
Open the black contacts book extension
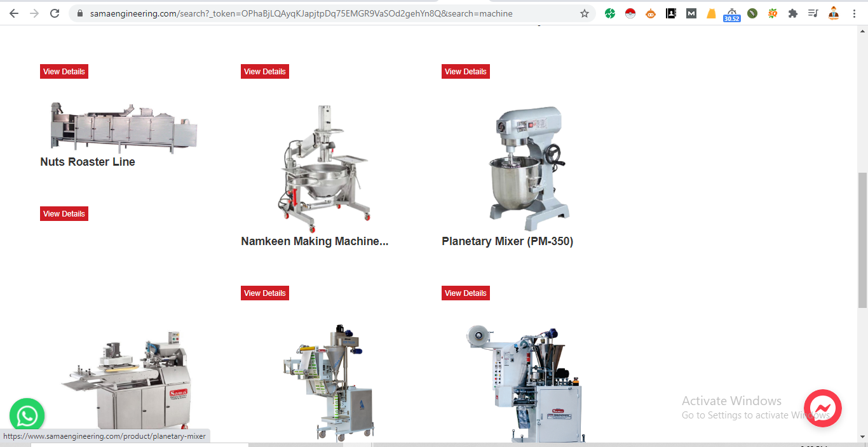point(671,13)
